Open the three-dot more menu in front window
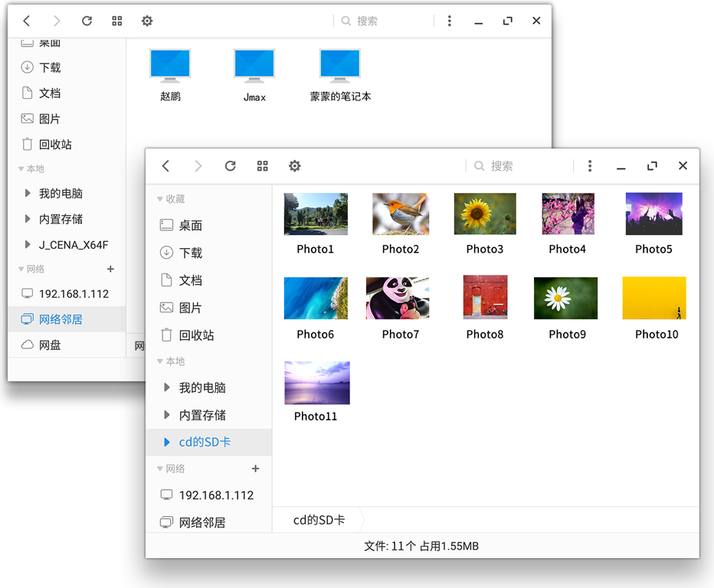The height and width of the screenshot is (588, 714). [x=589, y=166]
